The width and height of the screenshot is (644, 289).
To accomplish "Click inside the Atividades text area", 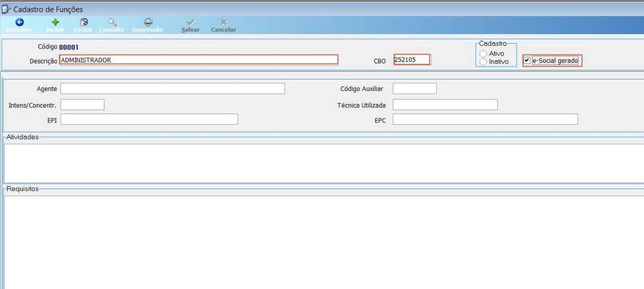I will (x=324, y=163).
